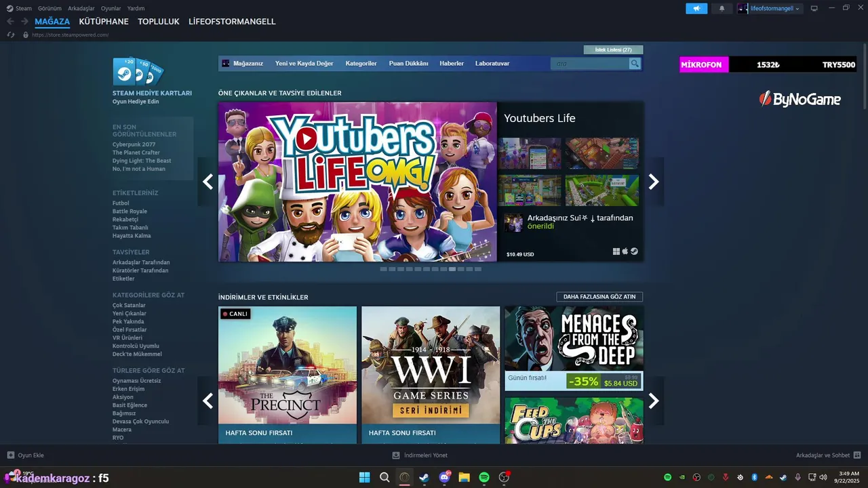Viewport: 868px width, 488px height.
Task: Open the notifications bell
Action: 722,9
